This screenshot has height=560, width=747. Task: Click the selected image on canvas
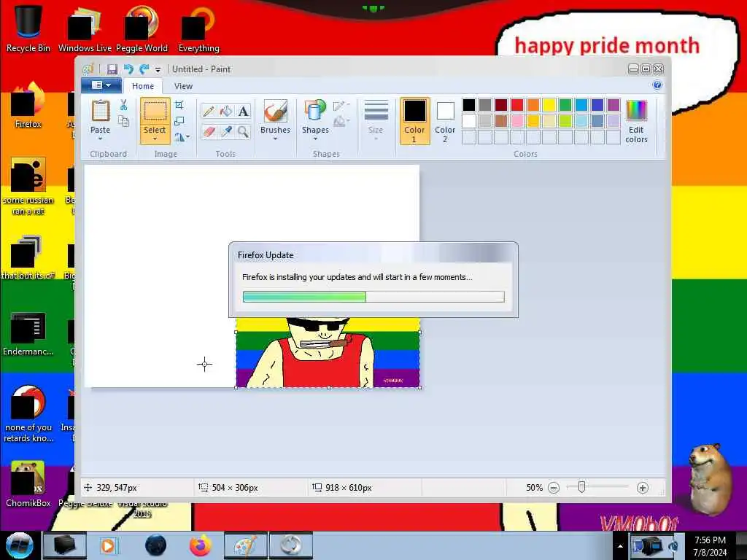328,352
